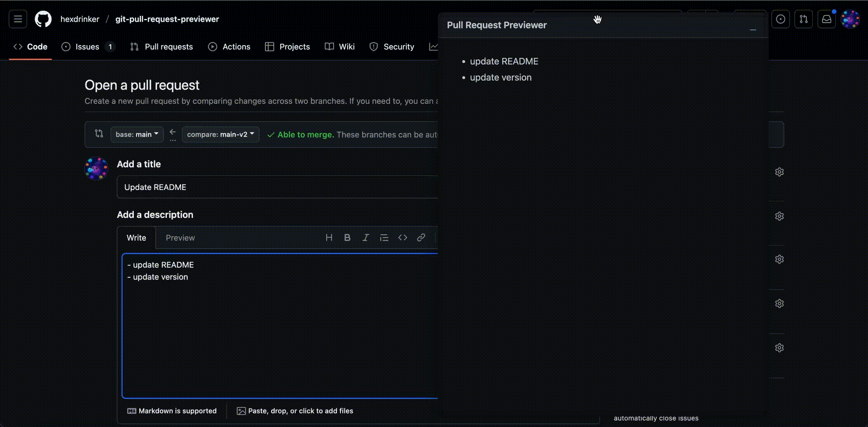Click the 'Able to merge.' status text
The image size is (868, 427).
(x=306, y=134)
